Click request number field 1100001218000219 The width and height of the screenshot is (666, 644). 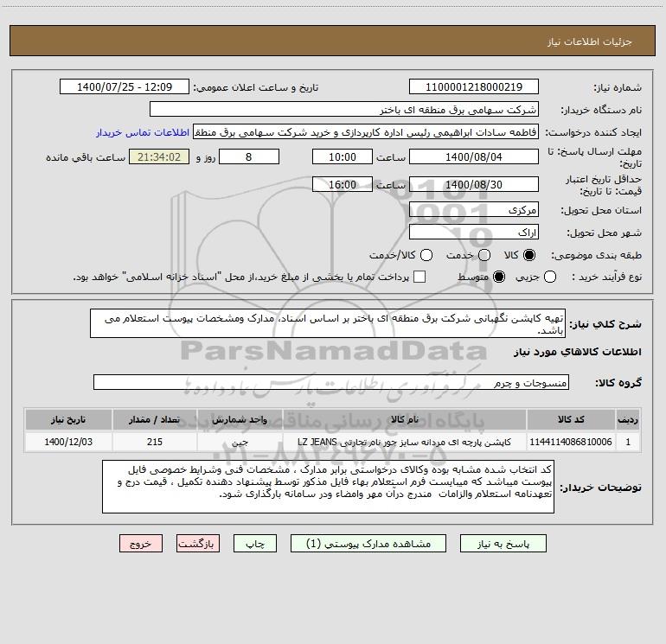coord(474,87)
